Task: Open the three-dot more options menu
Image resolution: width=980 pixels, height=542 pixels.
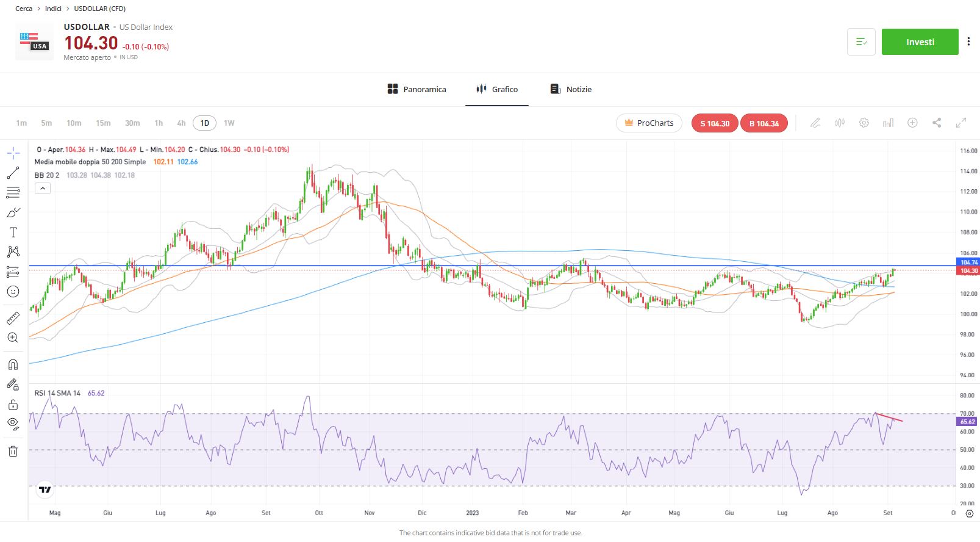Action: point(968,42)
